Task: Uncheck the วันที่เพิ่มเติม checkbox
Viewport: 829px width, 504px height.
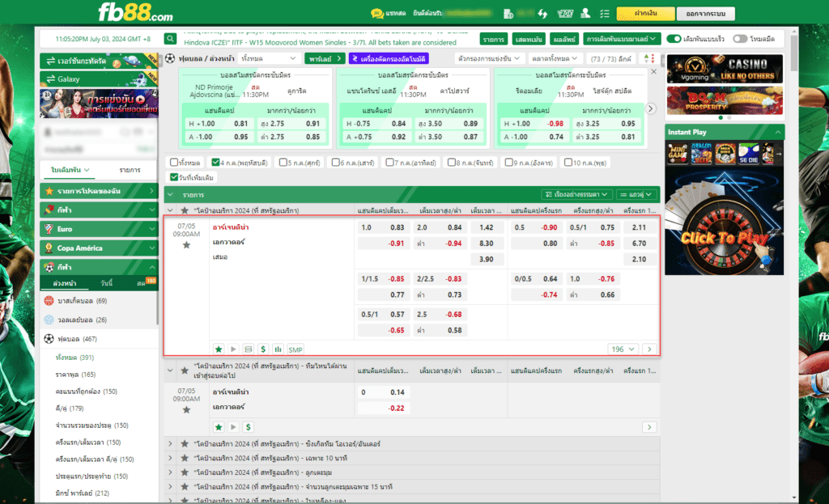Action: coord(174,177)
